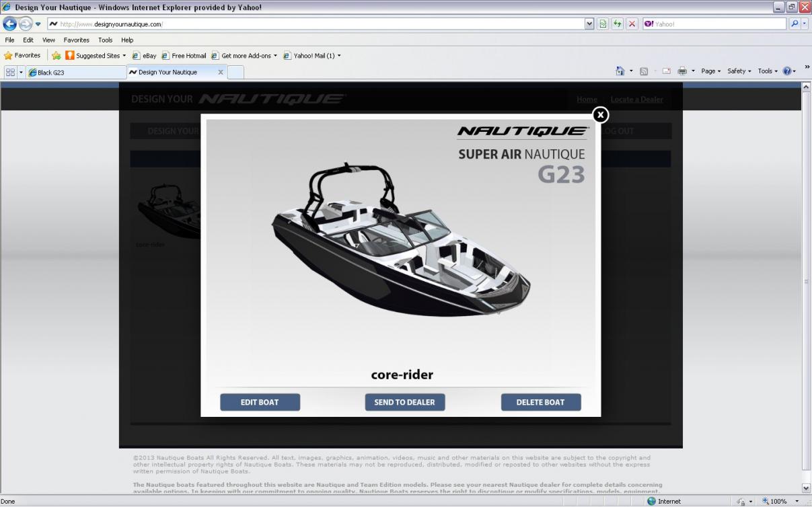Open the recent pages dropdown beside Forward
Screen dimensions: 812x507
pyautogui.click(x=38, y=24)
